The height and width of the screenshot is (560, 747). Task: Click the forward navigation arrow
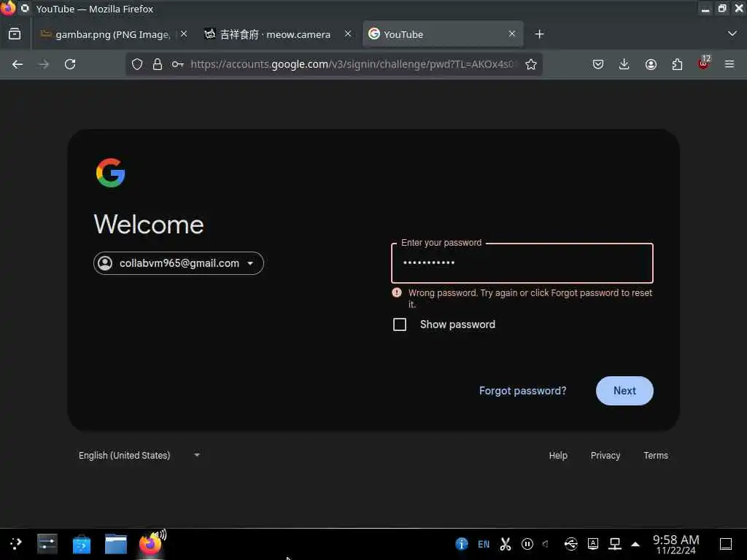click(x=44, y=64)
